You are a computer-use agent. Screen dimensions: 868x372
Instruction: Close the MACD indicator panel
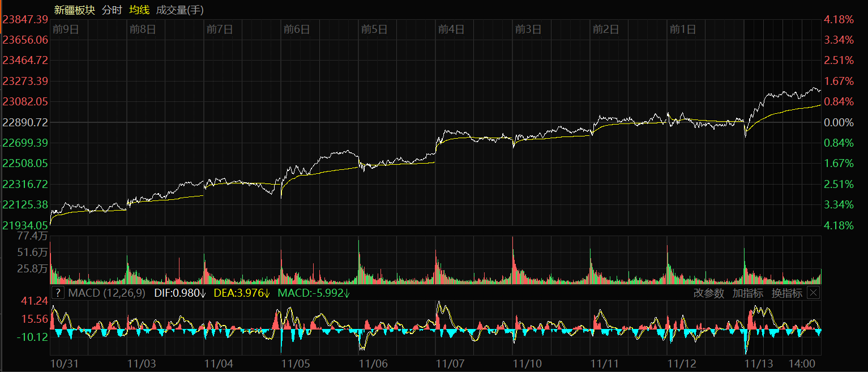(813, 293)
